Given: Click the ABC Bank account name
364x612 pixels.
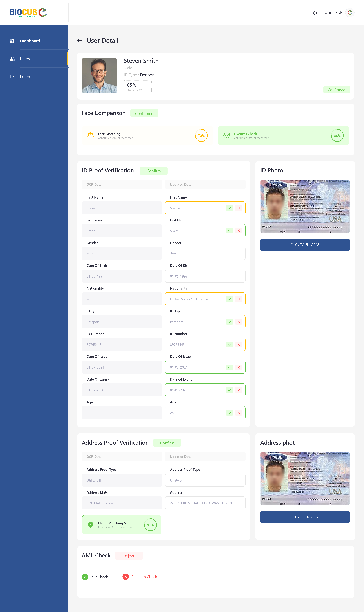Looking at the screenshot, I should click(x=333, y=13).
